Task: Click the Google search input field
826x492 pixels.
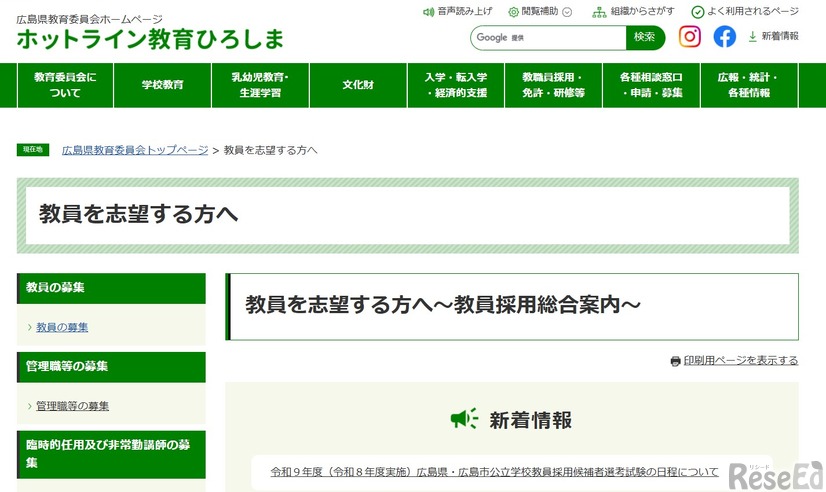Action: click(548, 37)
